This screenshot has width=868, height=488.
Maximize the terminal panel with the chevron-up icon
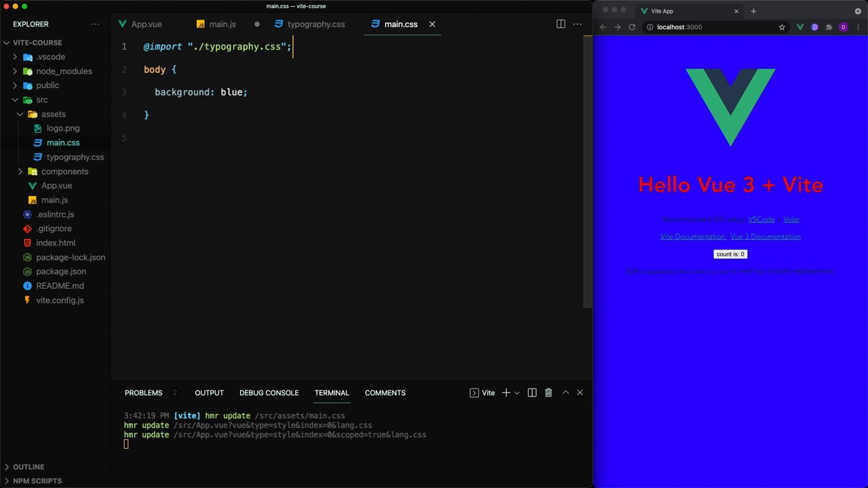click(566, 392)
